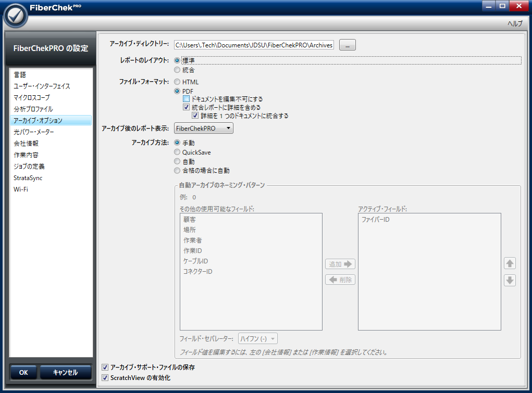Select アーカイブ・オプション in the sidebar
This screenshot has width=532, height=393.
click(51, 120)
